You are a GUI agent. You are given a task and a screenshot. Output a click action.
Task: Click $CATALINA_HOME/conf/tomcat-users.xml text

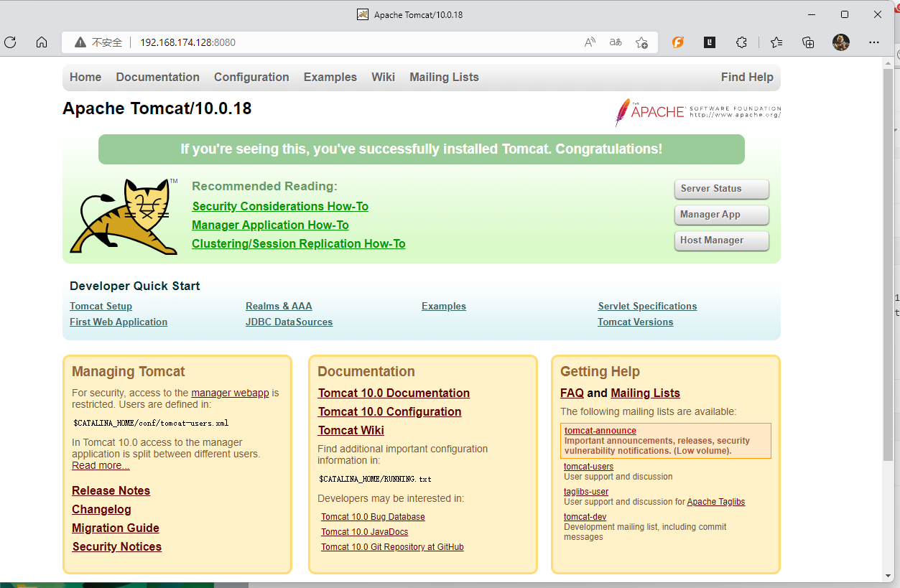tap(151, 424)
